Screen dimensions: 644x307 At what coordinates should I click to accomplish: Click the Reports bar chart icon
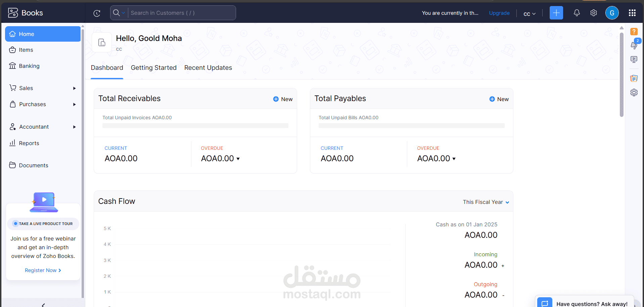tap(12, 143)
